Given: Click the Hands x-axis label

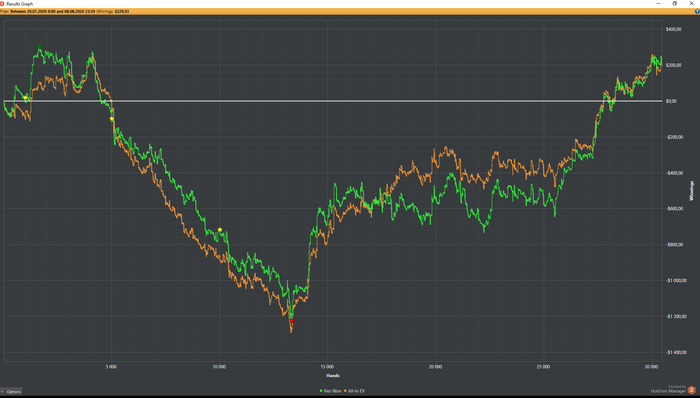Looking at the screenshot, I should [333, 376].
